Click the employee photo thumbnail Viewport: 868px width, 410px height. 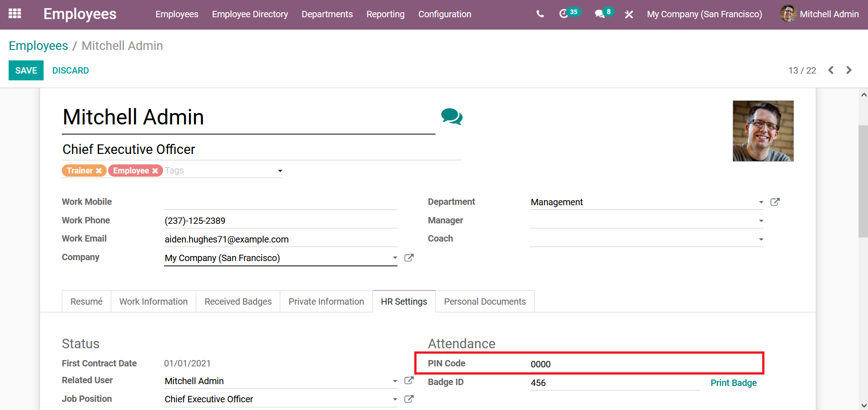point(763,131)
